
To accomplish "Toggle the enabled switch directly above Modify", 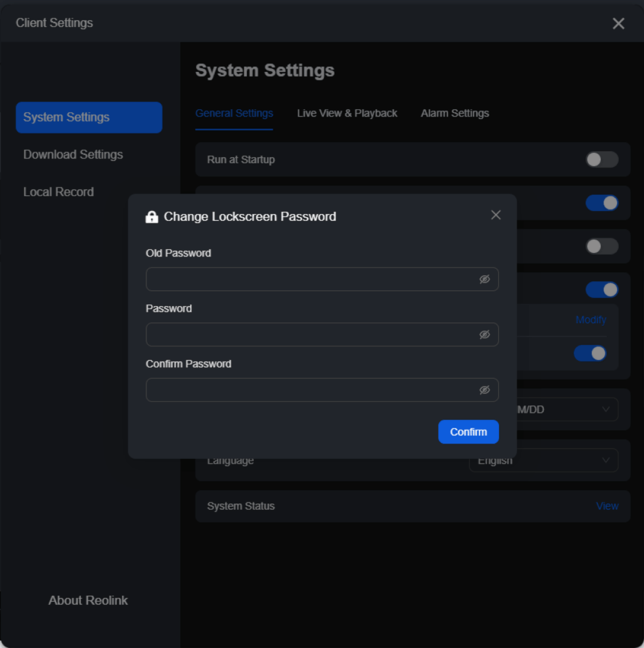I will click(602, 290).
